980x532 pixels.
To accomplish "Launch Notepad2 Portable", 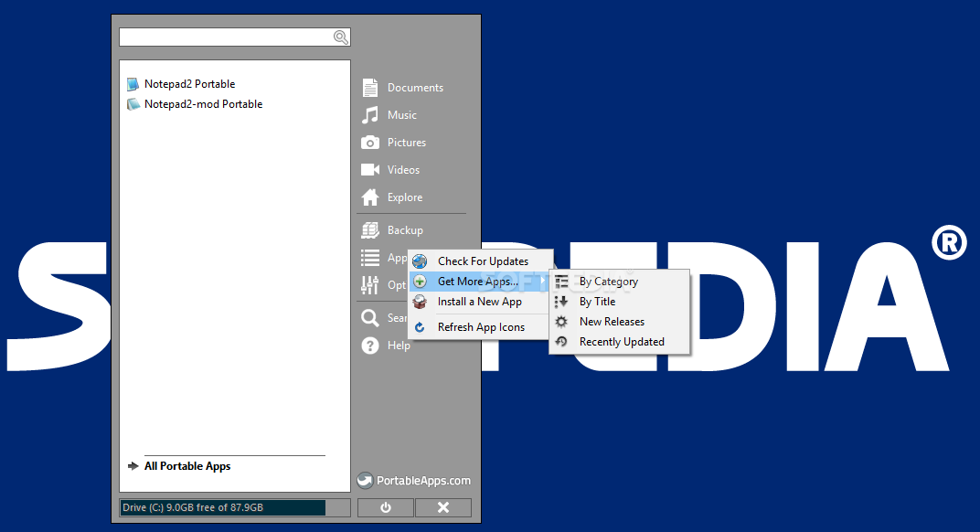I will (x=189, y=84).
